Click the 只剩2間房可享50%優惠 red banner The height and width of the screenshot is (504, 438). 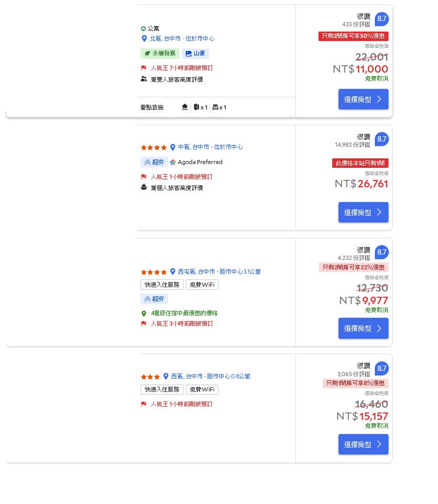coord(353,36)
